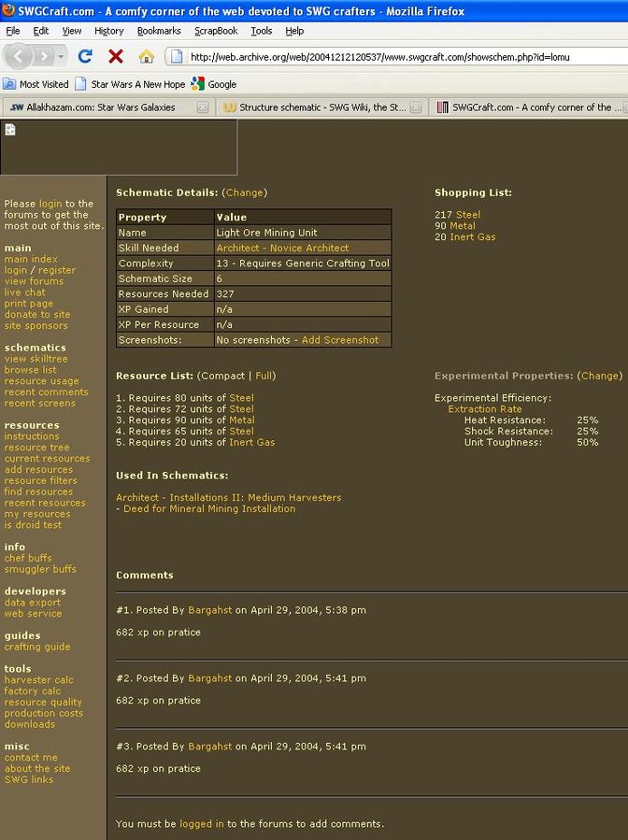This screenshot has width=628, height=840.
Task: Click the browser Back arrow button
Action: click(x=21, y=56)
